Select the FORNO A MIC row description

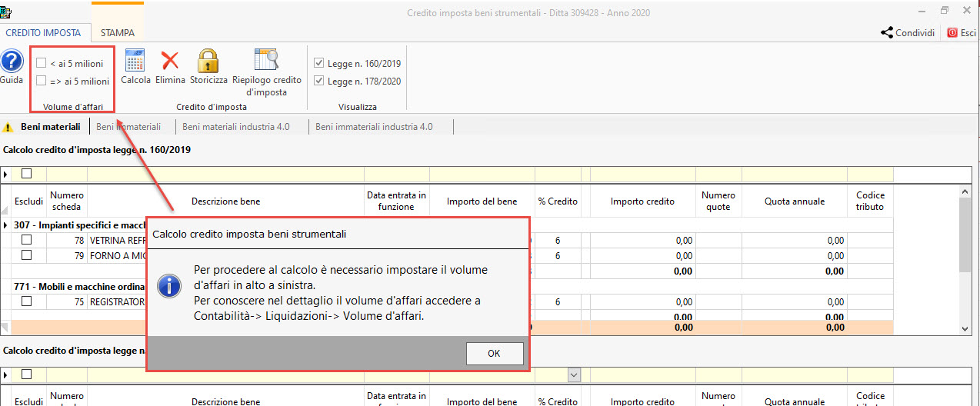(x=118, y=255)
